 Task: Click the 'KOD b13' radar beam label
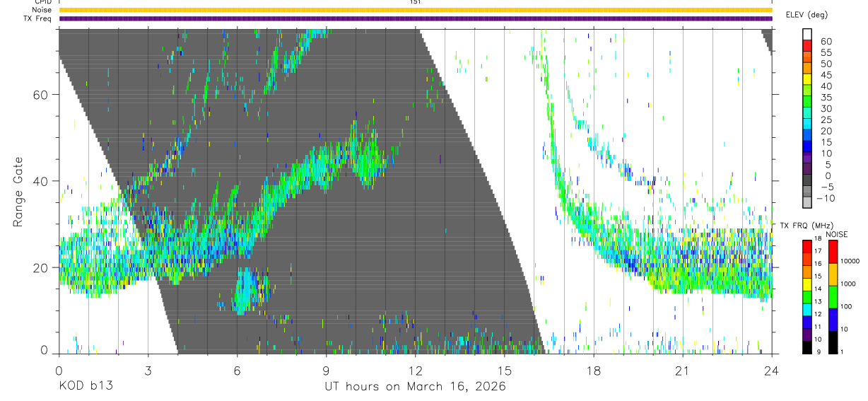(x=86, y=386)
